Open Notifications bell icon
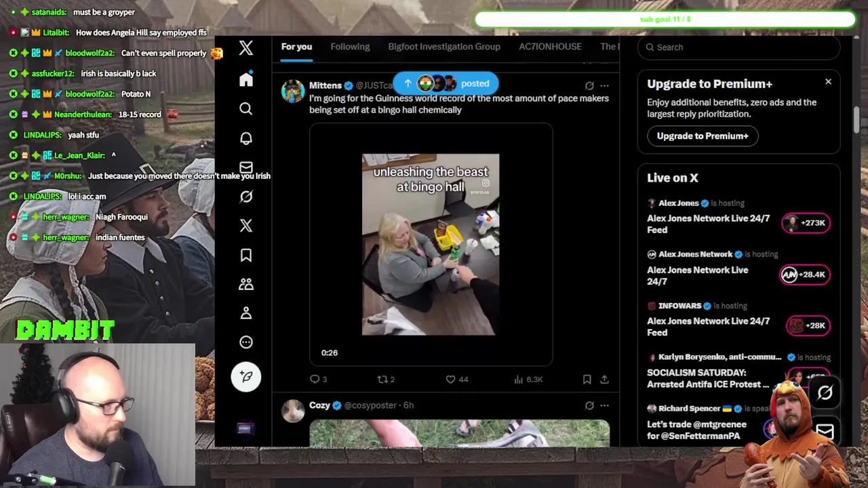 point(246,138)
